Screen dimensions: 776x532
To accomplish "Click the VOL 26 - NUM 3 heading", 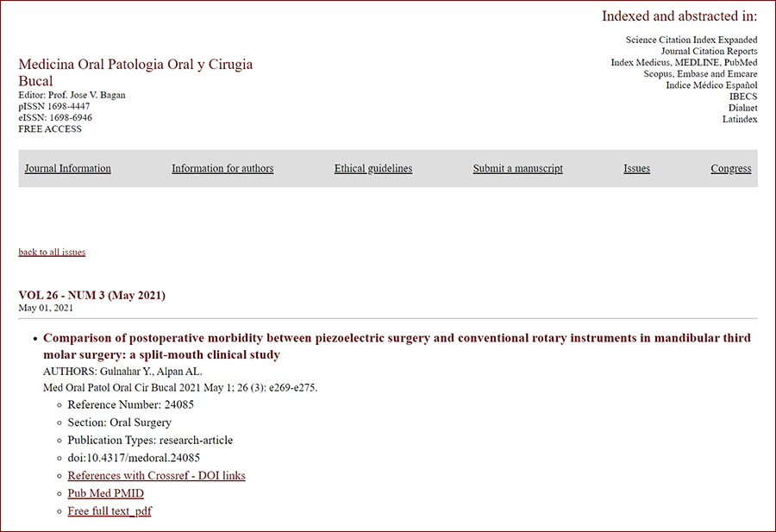I will click(92, 295).
